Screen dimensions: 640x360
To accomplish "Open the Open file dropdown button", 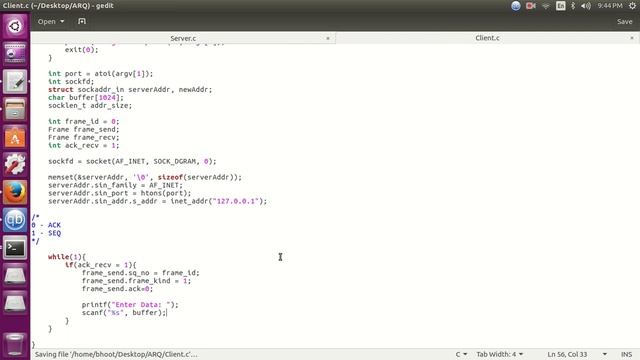I will [51, 21].
